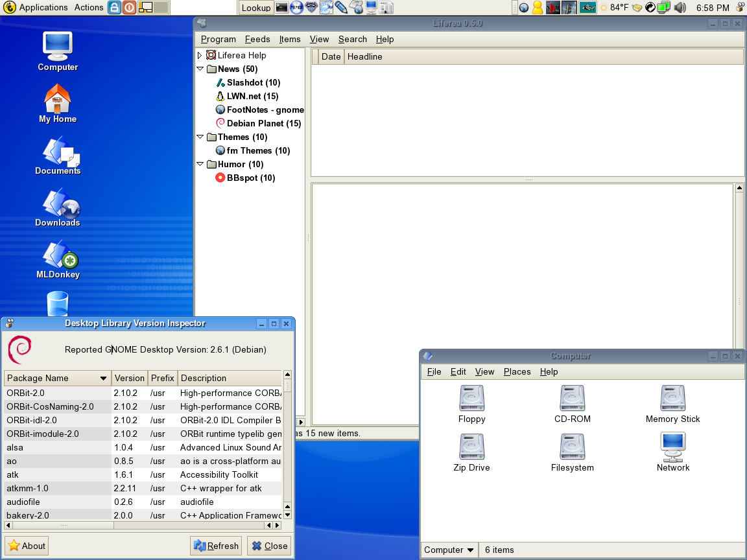747x560 pixels.
Task: Select the fm Themes (10) feed
Action: tap(253, 150)
